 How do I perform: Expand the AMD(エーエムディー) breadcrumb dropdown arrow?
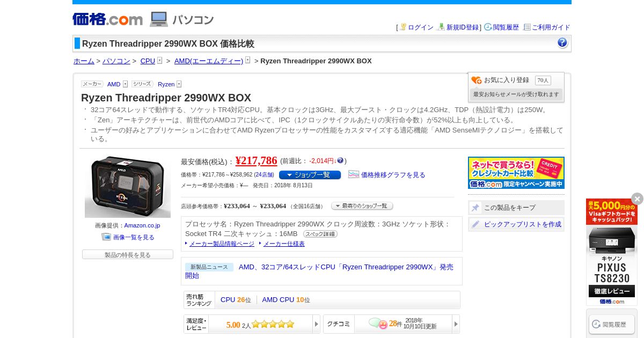[247, 61]
